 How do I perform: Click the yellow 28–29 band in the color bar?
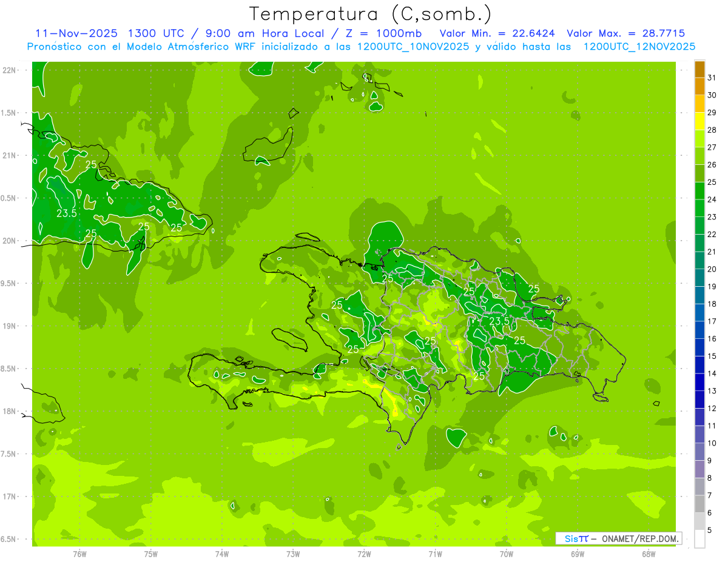click(699, 121)
